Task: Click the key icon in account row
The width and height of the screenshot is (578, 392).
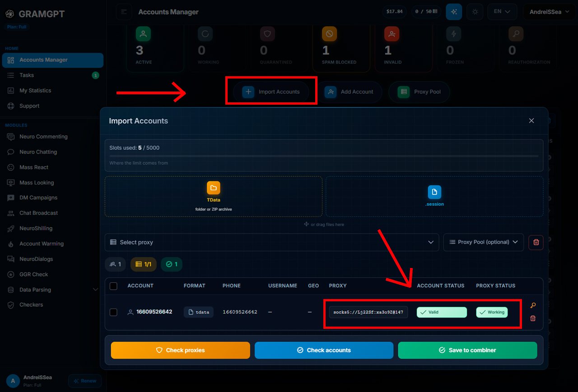Action: [x=533, y=306]
